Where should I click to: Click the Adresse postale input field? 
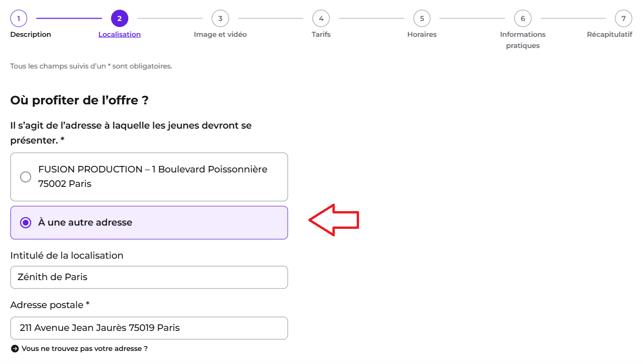click(x=149, y=328)
